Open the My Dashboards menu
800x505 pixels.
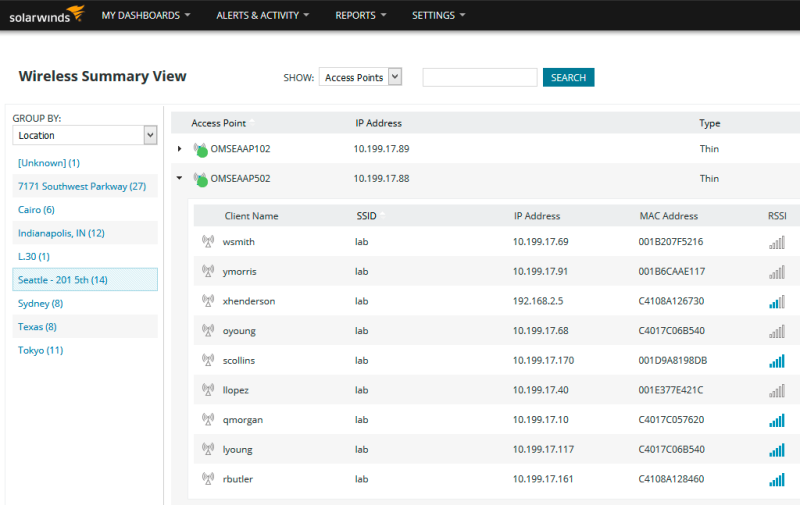[145, 15]
